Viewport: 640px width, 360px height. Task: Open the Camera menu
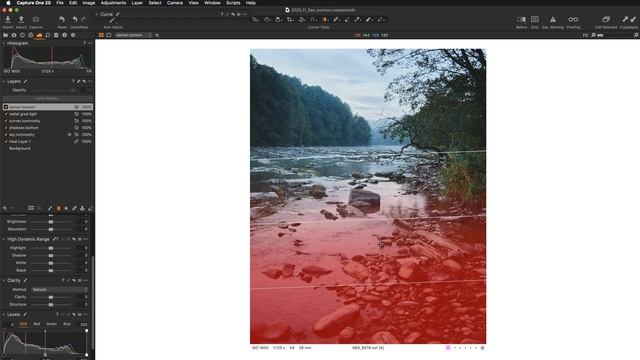click(175, 3)
